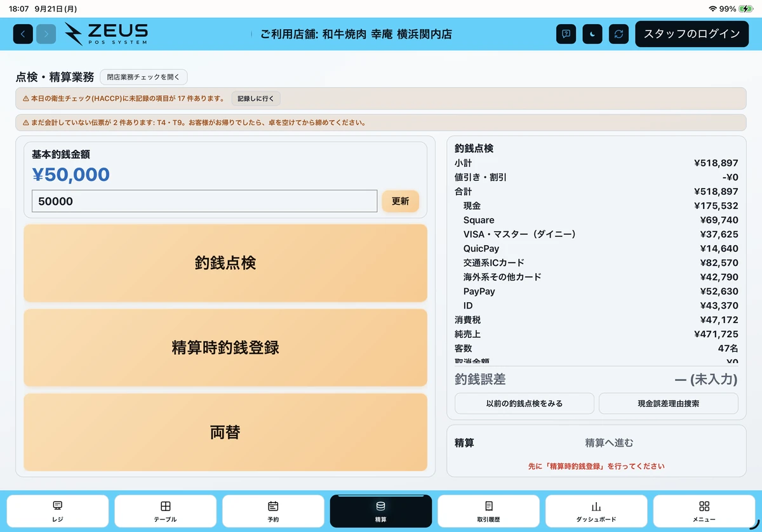Open the ダッシュボード tab
The image size is (762, 532).
click(x=596, y=511)
